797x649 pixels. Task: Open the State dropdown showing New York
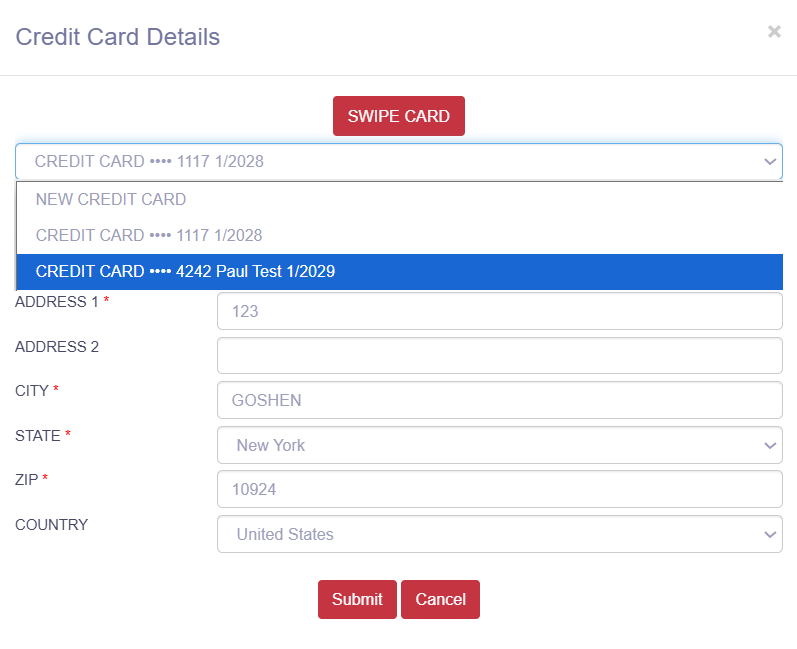(499, 445)
